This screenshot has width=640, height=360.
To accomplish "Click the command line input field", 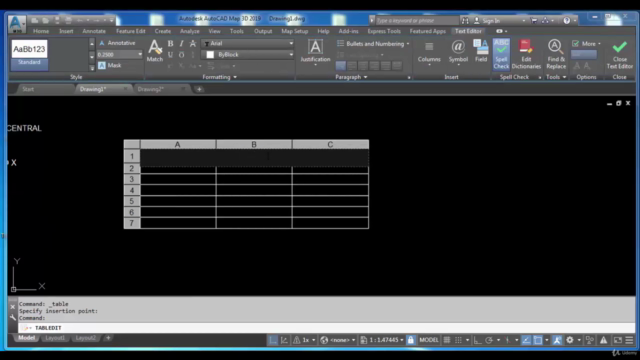I will click(x=327, y=328).
